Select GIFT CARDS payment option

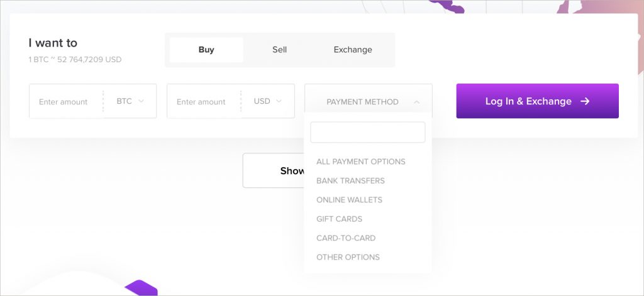coord(339,219)
